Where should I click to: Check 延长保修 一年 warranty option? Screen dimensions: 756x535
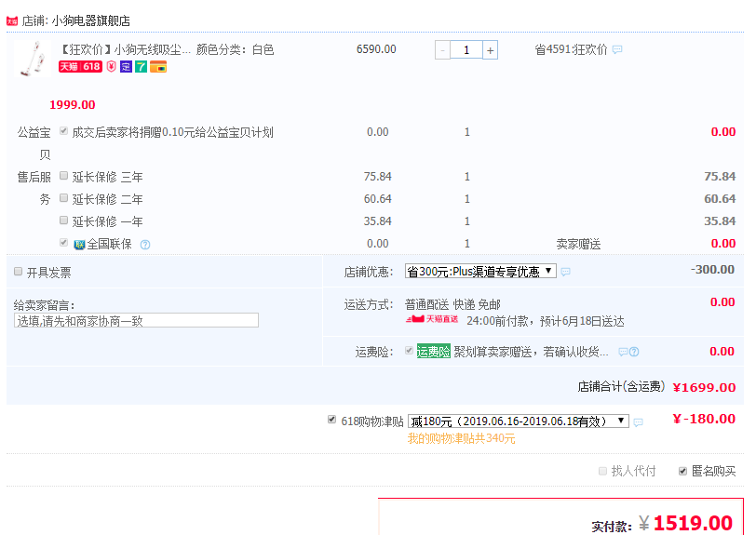coord(63,221)
